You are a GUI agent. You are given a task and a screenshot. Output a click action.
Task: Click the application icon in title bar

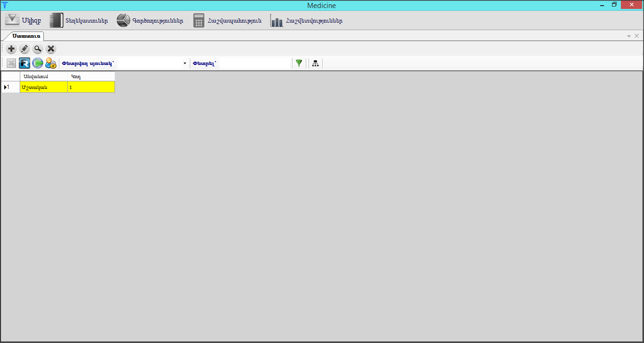[x=5, y=5]
